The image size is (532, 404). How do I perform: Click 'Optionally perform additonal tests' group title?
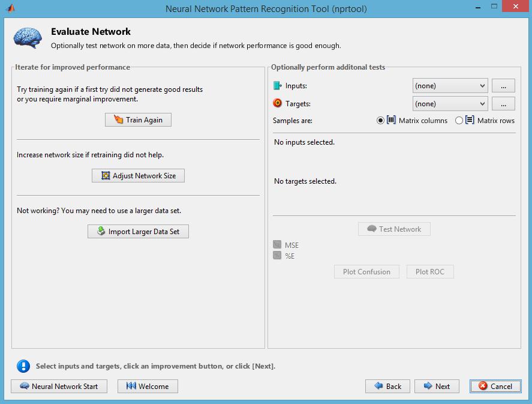(328, 67)
